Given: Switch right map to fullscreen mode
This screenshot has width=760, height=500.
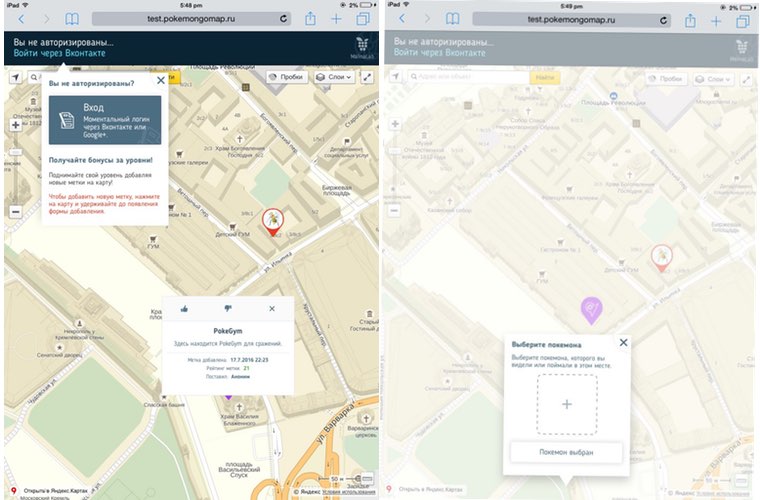Looking at the screenshot, I should [x=747, y=78].
